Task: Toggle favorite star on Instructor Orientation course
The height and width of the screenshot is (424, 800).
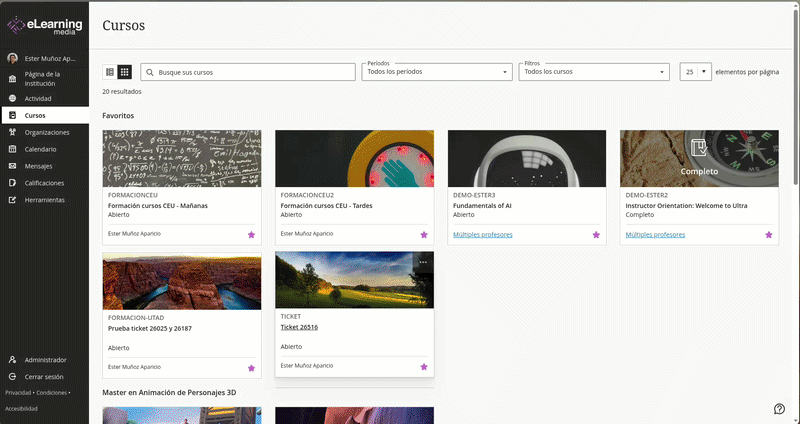Action: coord(769,235)
